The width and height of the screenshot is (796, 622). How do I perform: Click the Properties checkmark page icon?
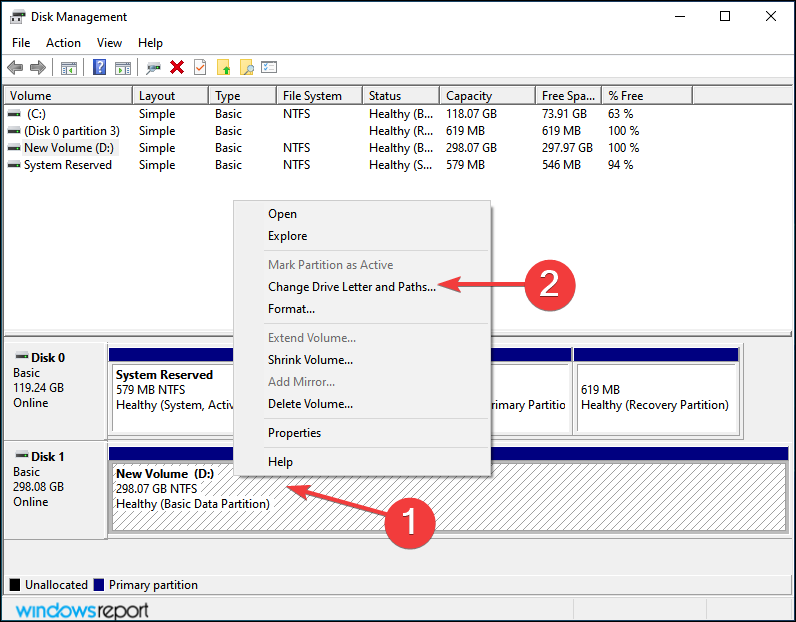pos(200,67)
